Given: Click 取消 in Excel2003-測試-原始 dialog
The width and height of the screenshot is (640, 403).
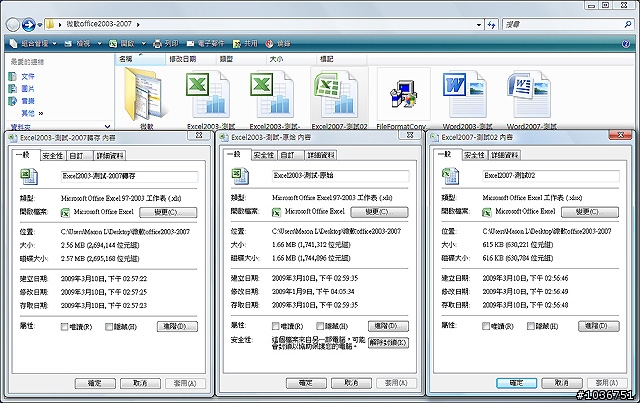Looking at the screenshot, I should pos(351,383).
